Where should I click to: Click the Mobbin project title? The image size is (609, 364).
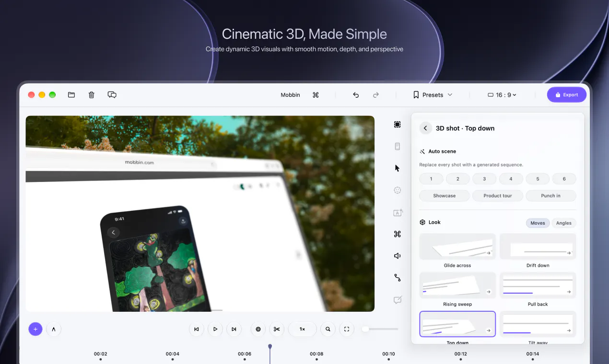click(x=290, y=95)
